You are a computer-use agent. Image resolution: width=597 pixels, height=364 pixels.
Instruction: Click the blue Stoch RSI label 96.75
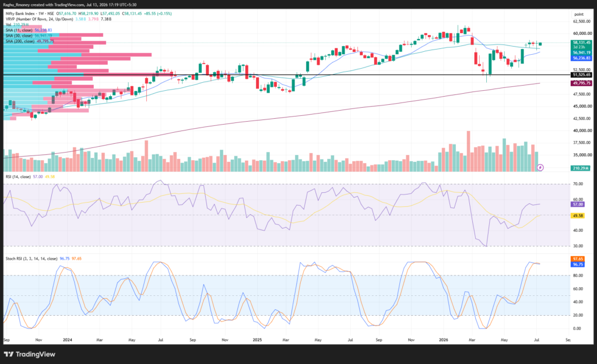pyautogui.click(x=578, y=264)
